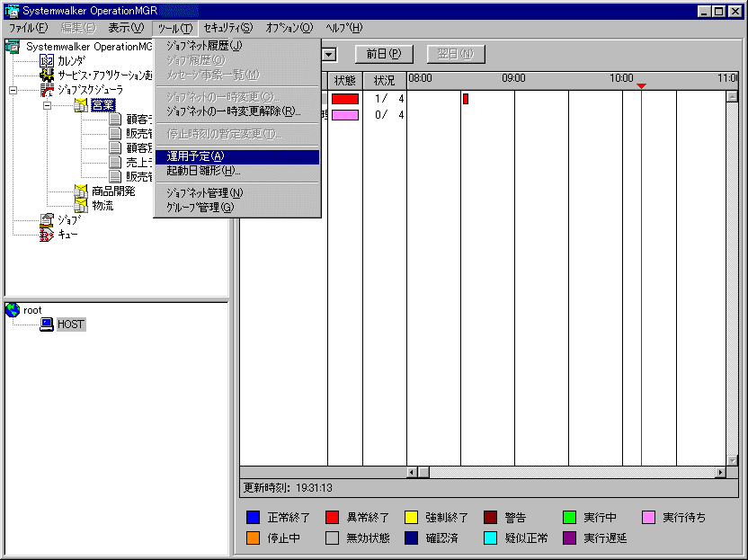
Task: Click the 商品開発 folder icon
Action: click(x=81, y=191)
